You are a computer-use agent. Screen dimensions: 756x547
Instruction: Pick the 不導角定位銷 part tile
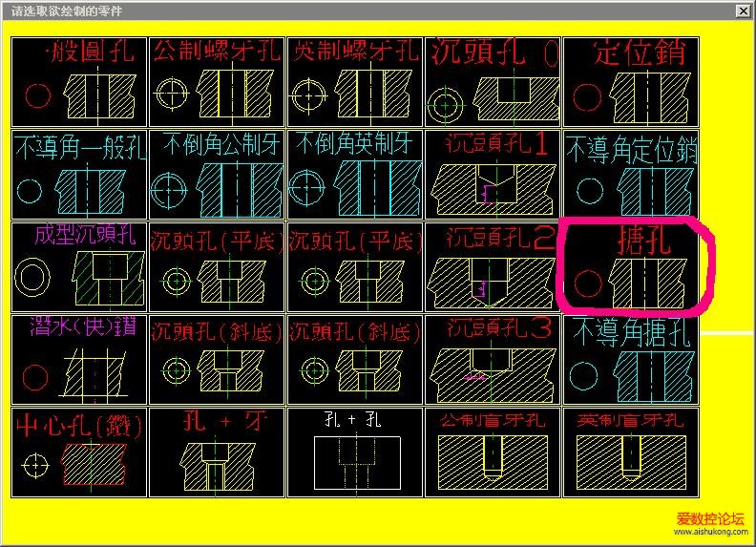631,175
